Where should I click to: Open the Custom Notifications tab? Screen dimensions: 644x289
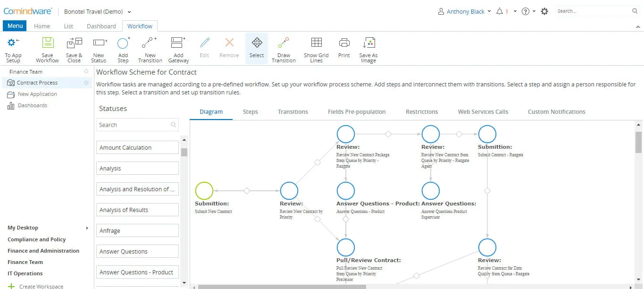tap(556, 112)
